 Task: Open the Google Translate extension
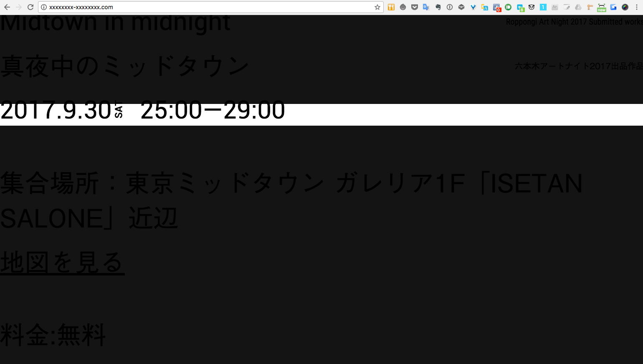[x=426, y=7]
